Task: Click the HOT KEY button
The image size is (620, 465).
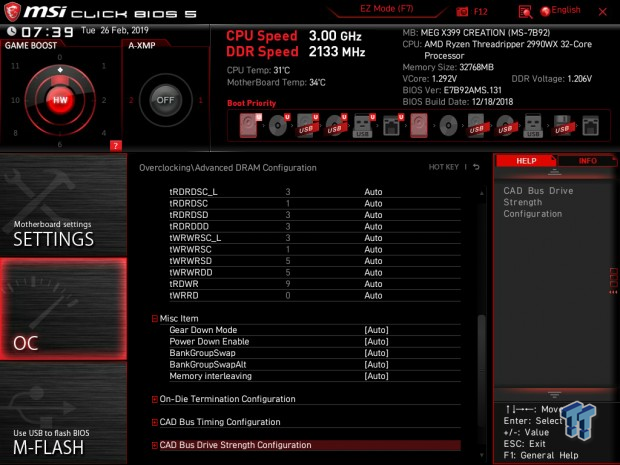Action: [x=444, y=167]
